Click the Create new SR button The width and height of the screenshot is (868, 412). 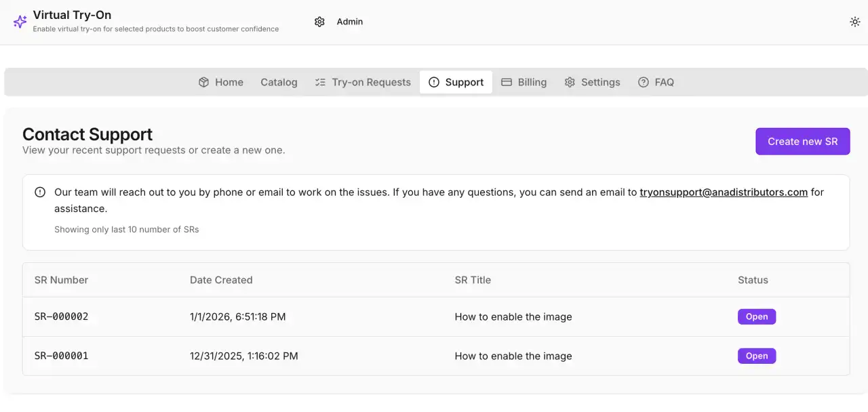pyautogui.click(x=802, y=141)
